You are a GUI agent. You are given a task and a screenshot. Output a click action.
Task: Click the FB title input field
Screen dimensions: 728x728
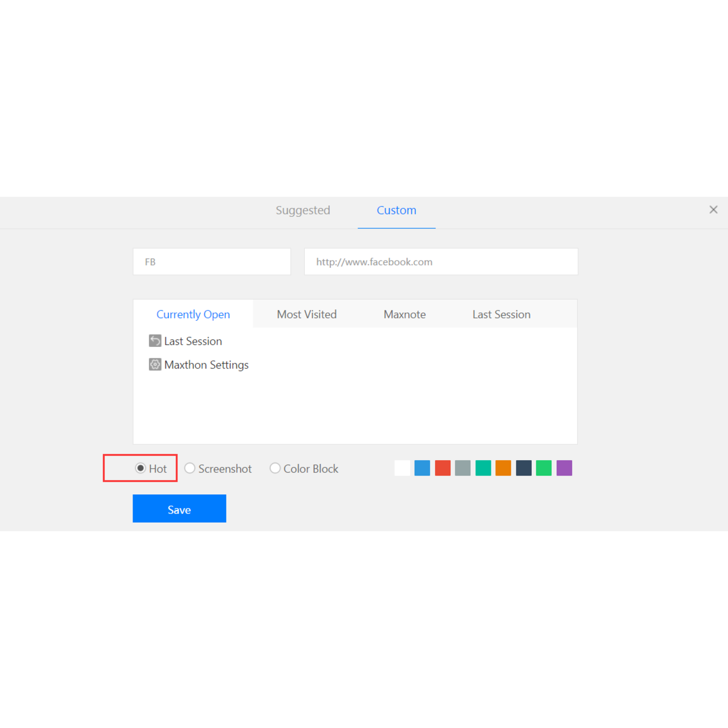(x=212, y=262)
